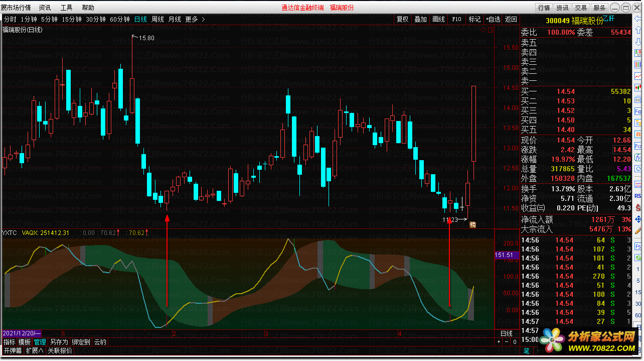The width and height of the screenshot is (644, 361).
Task: Click the 买一 price 14.54
Action: [566, 91]
